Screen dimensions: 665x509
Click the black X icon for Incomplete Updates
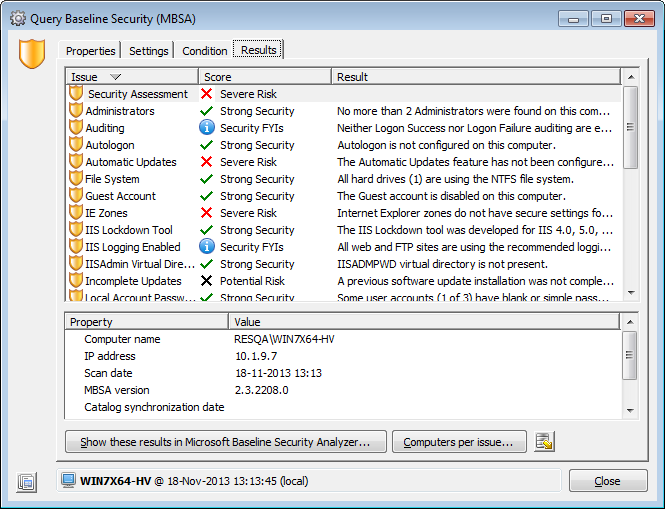point(207,280)
